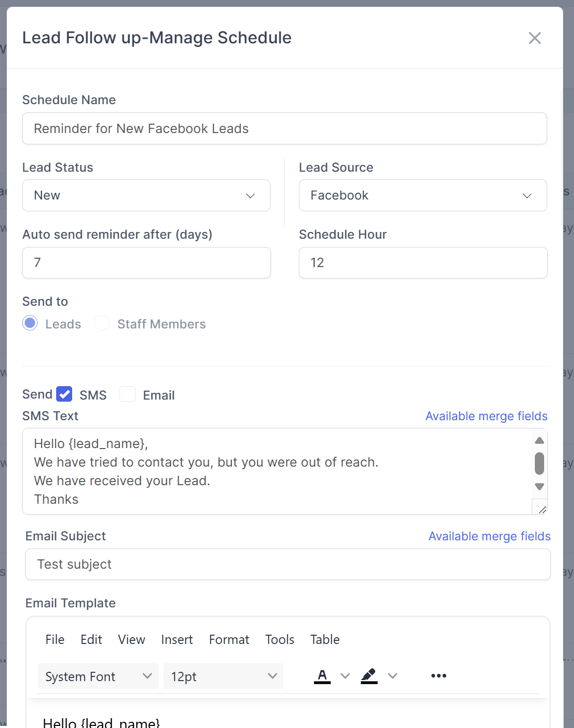574x728 pixels.
Task: Select the Staff Members radio option
Action: [102, 323]
